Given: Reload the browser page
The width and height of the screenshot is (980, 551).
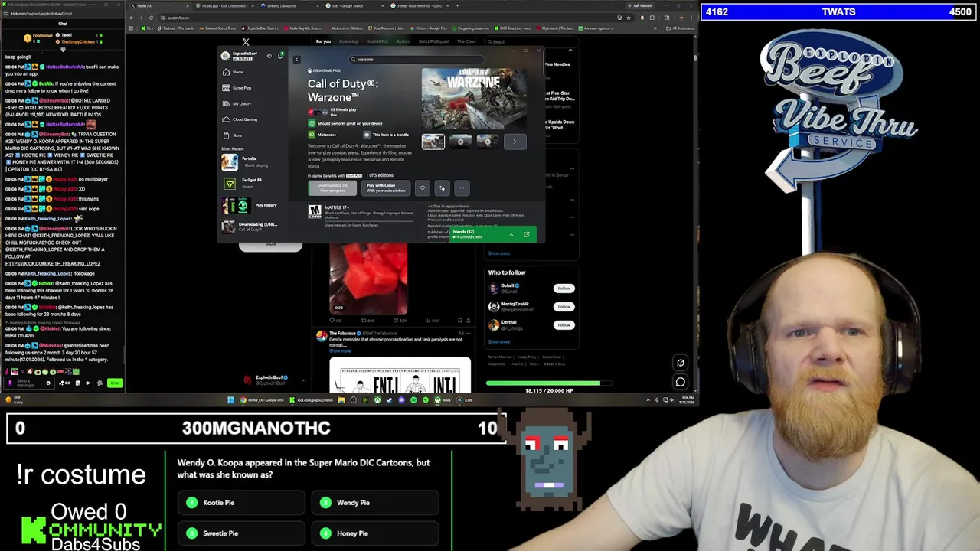Looking at the screenshot, I should 151,18.
